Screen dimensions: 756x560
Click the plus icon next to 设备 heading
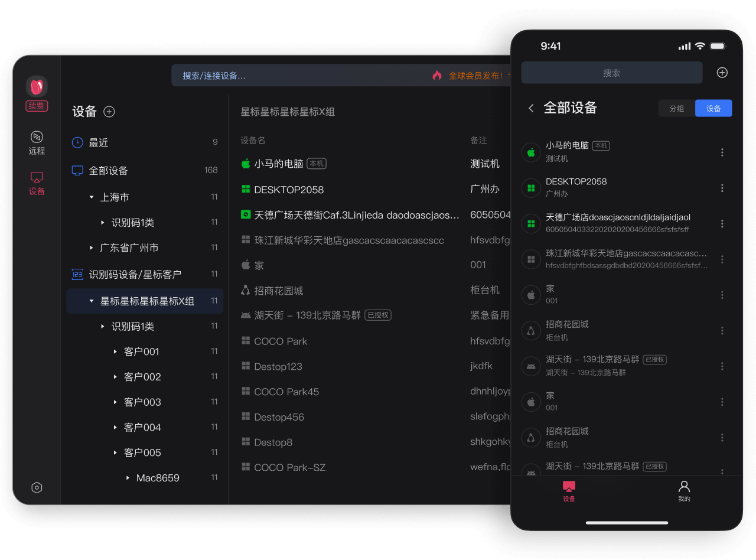click(x=109, y=112)
